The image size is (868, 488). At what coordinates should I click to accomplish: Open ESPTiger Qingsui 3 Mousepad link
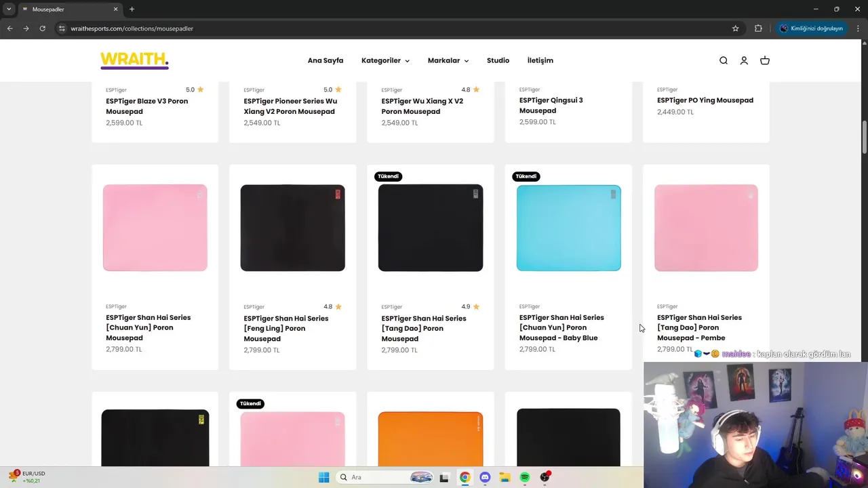[551, 105]
